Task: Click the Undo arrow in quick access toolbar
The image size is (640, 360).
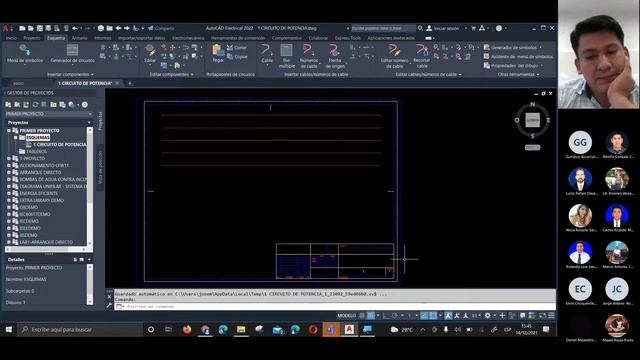Action: click(x=75, y=28)
